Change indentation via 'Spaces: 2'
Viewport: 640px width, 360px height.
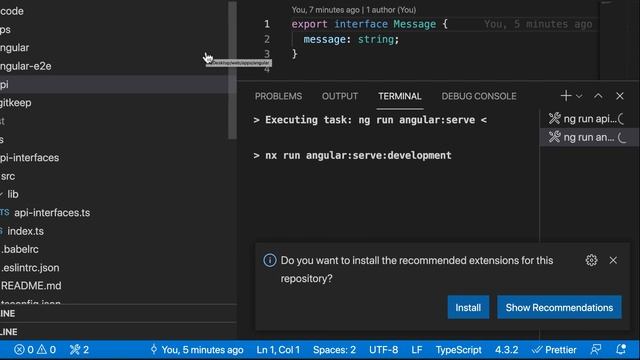pyautogui.click(x=334, y=350)
